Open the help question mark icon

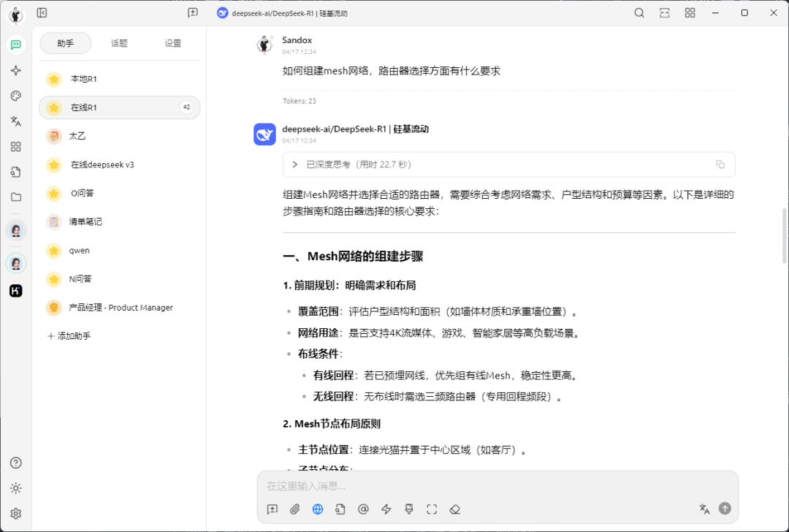click(16, 463)
